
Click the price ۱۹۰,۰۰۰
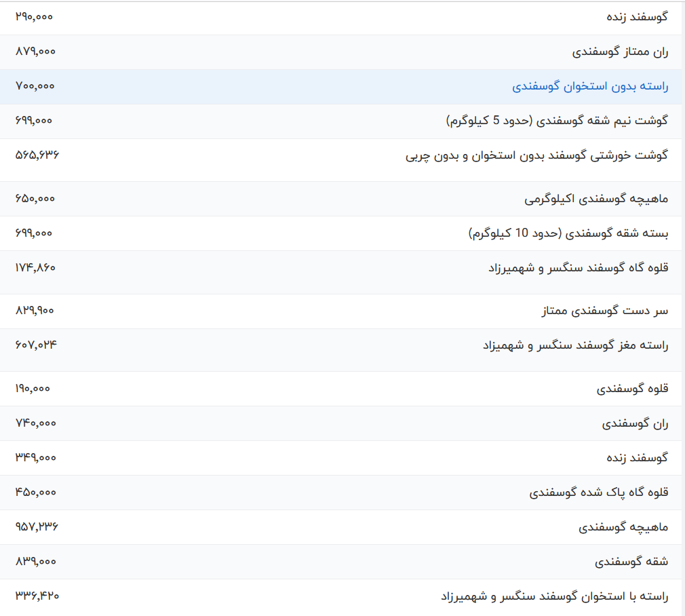[x=33, y=388]
